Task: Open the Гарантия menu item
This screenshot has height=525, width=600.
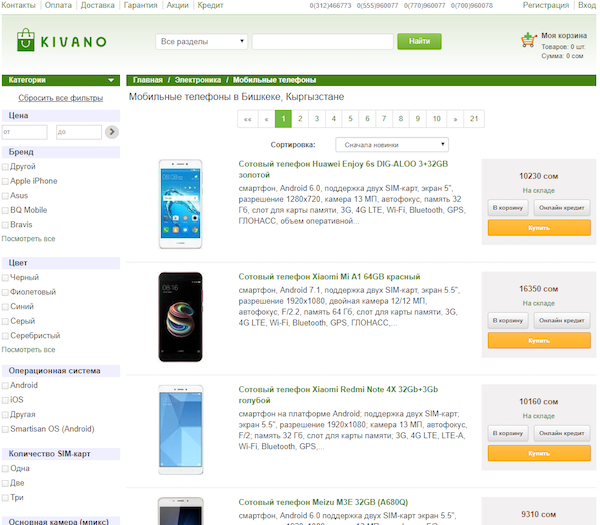Action: pyautogui.click(x=140, y=5)
